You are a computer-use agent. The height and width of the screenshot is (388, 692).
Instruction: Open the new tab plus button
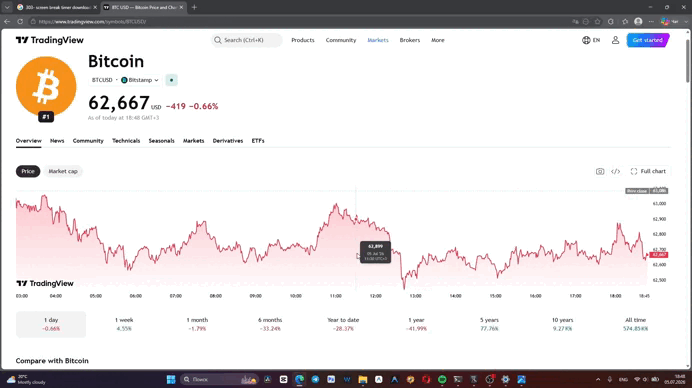[x=194, y=7]
